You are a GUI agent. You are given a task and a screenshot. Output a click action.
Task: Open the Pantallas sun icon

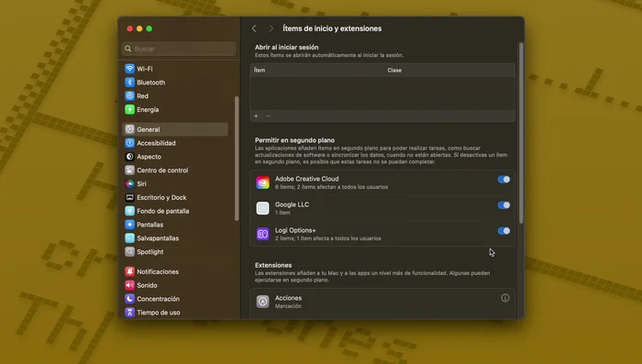[130, 225]
